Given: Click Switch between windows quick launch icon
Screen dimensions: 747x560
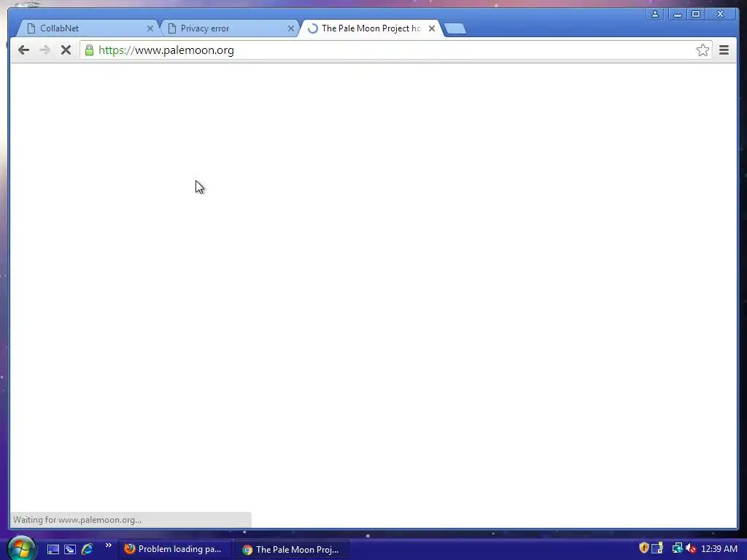Looking at the screenshot, I should coord(70,549).
